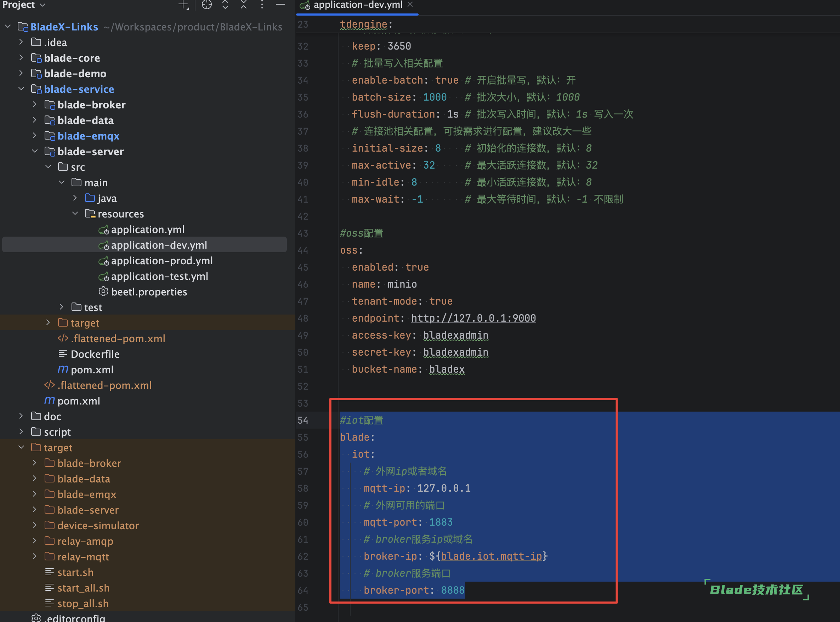This screenshot has height=622, width=840.
Task: Select the .editorconfig file
Action: point(74,618)
